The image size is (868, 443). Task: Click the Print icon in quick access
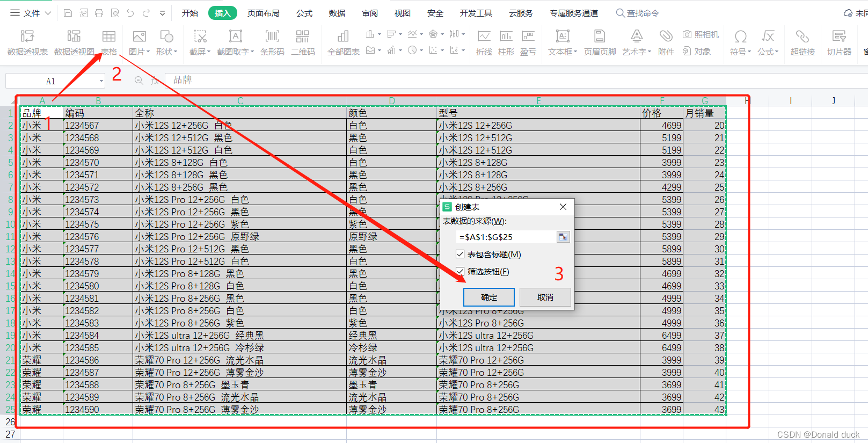99,13
